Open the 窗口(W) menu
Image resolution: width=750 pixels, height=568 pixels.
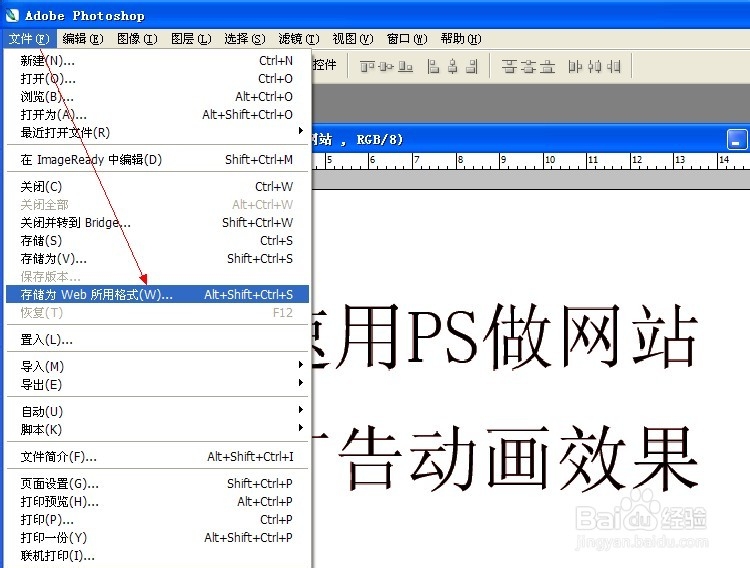pos(407,39)
